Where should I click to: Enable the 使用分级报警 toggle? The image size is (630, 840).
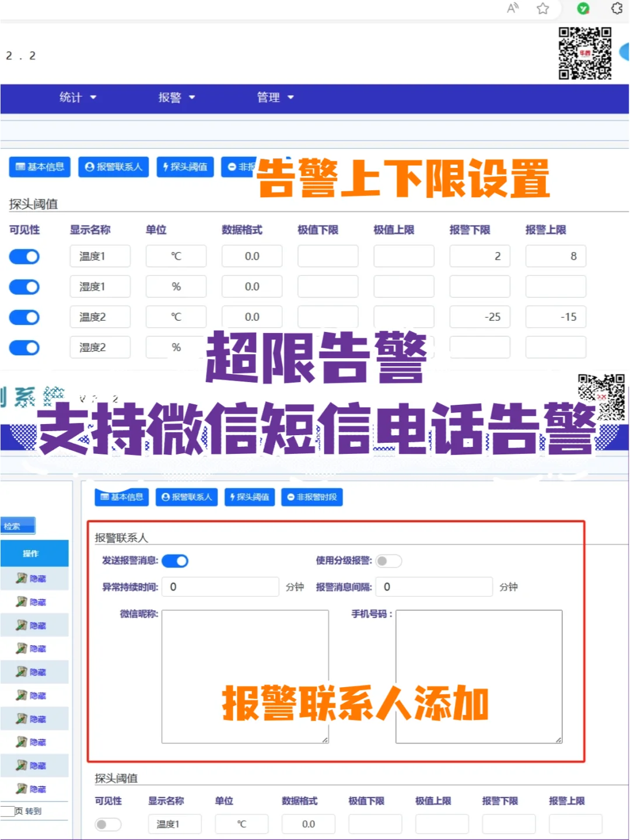388,561
